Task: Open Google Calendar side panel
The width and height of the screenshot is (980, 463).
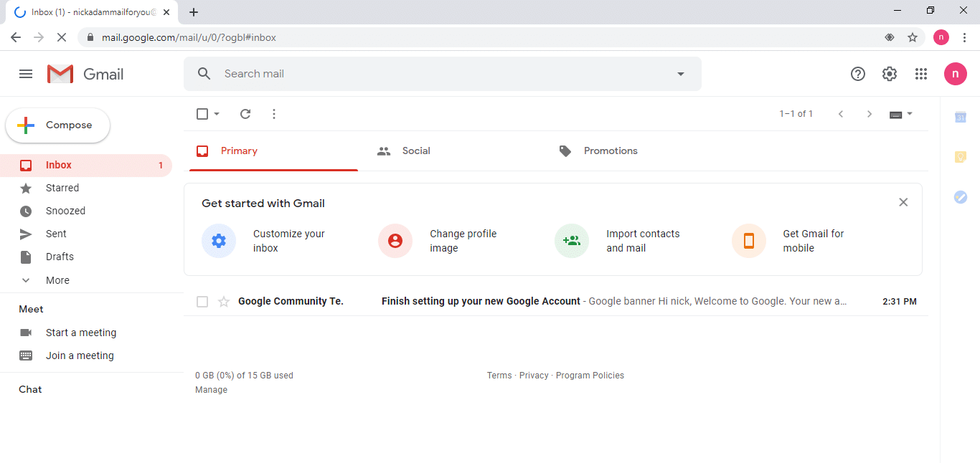Action: point(961,118)
